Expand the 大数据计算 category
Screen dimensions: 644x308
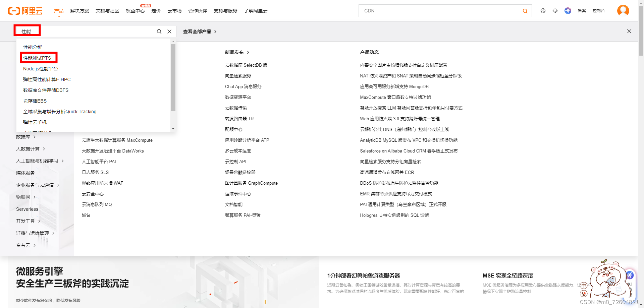(31, 149)
